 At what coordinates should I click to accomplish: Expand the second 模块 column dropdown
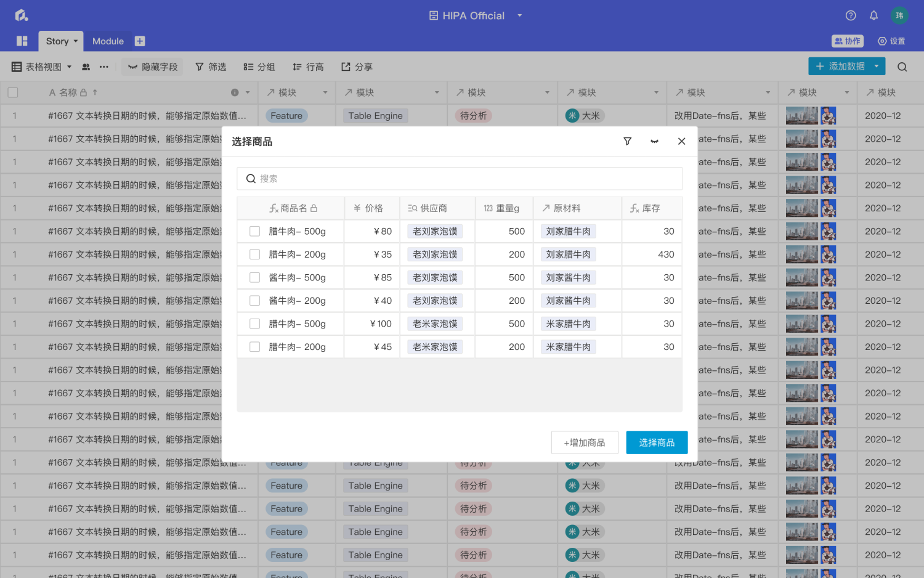pyautogui.click(x=437, y=92)
